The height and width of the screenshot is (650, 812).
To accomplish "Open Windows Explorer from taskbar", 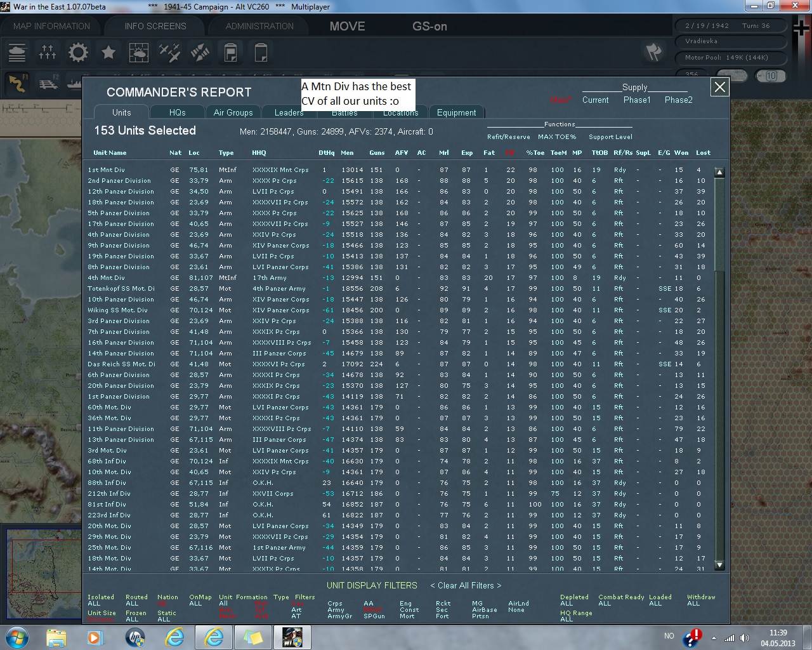I will point(56,637).
